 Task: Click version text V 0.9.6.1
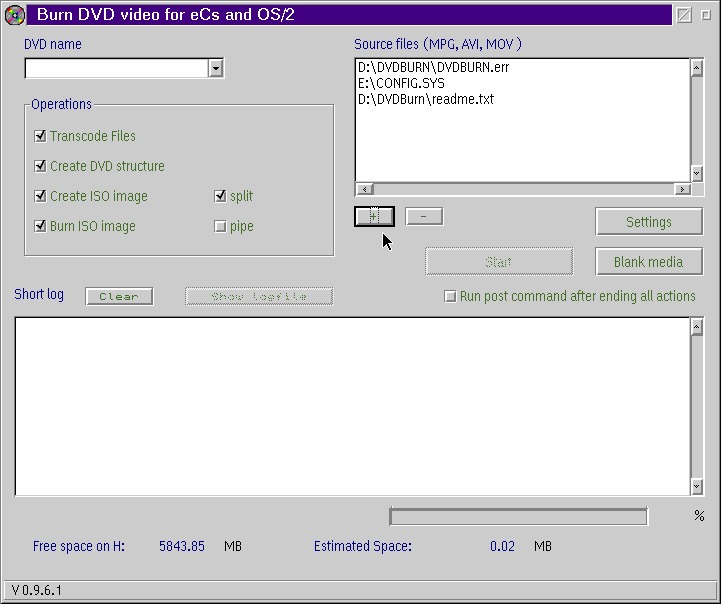[36, 590]
